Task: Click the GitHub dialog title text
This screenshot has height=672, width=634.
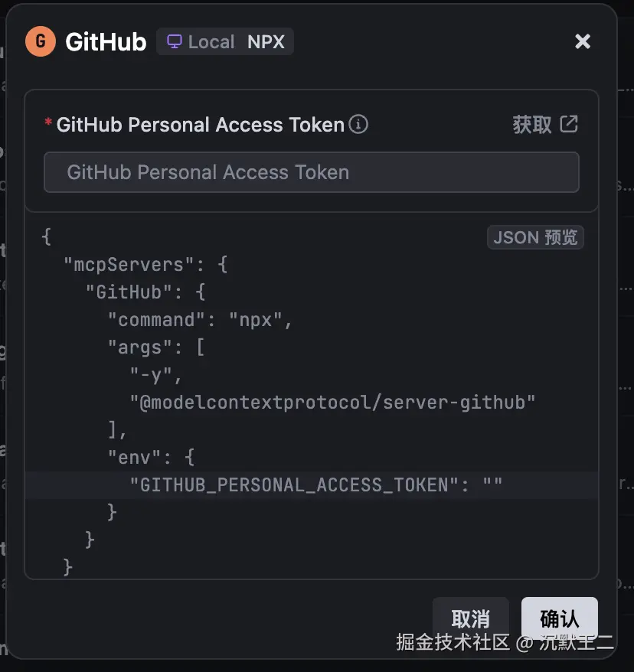Action: tap(106, 42)
